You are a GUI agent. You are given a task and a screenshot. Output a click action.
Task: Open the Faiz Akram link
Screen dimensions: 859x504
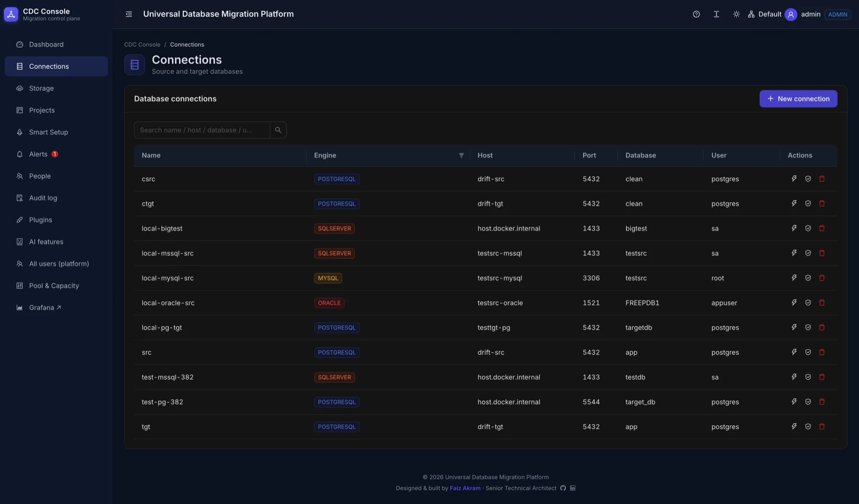click(x=465, y=488)
